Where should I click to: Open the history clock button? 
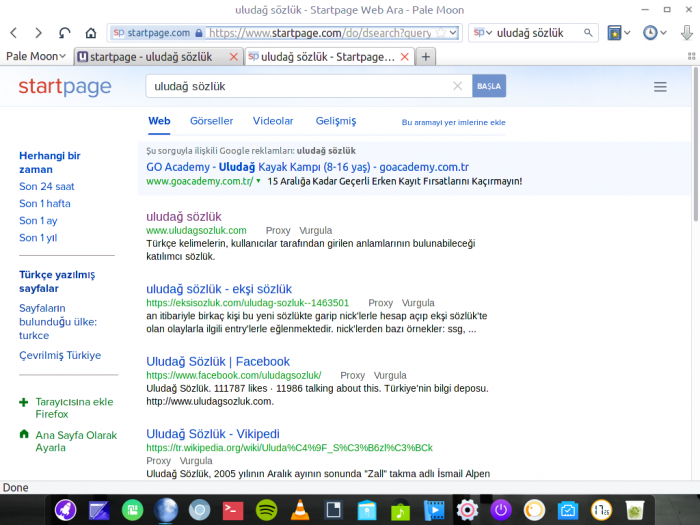coord(650,33)
